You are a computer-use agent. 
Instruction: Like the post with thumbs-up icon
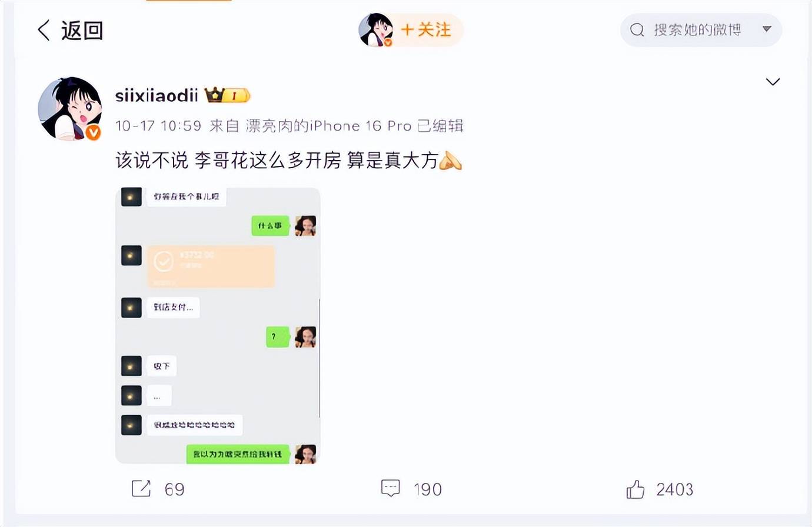point(635,488)
